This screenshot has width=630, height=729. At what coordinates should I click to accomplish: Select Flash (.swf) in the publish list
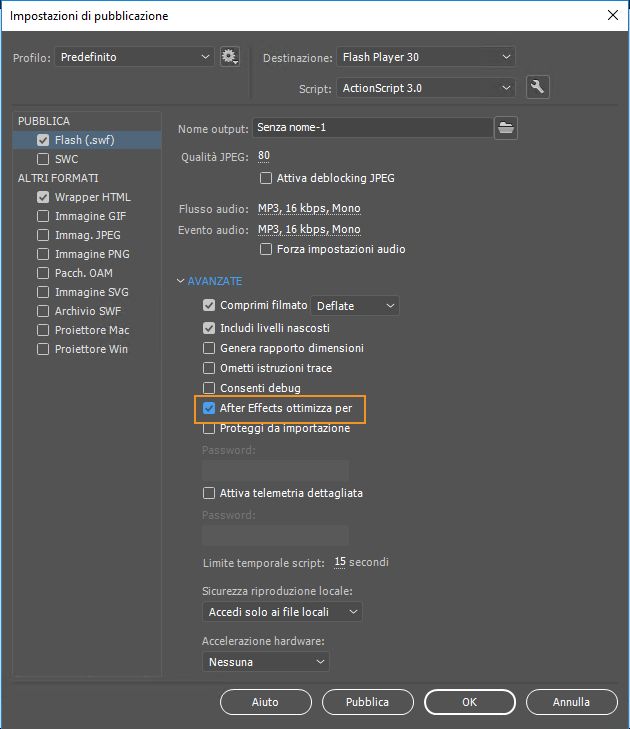pos(84,140)
